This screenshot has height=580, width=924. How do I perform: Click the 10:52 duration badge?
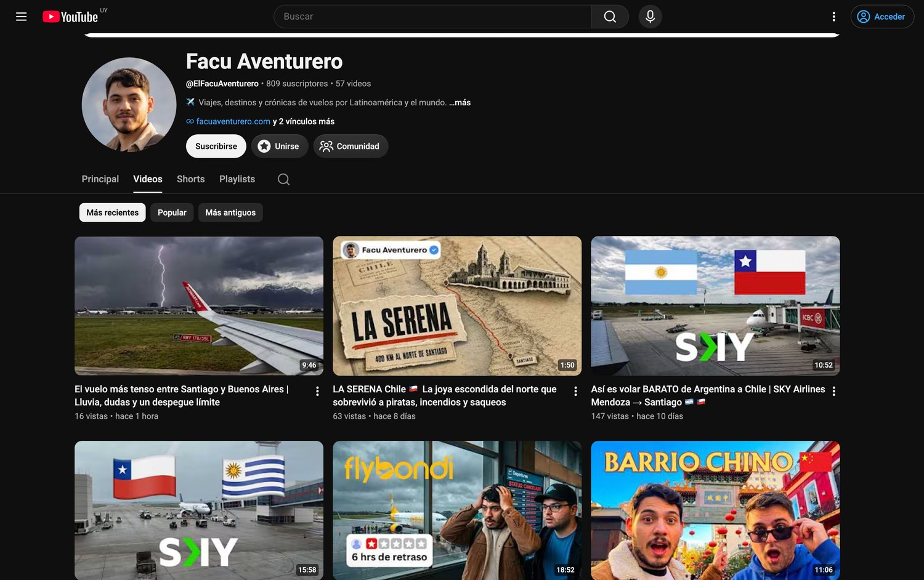[x=824, y=365]
